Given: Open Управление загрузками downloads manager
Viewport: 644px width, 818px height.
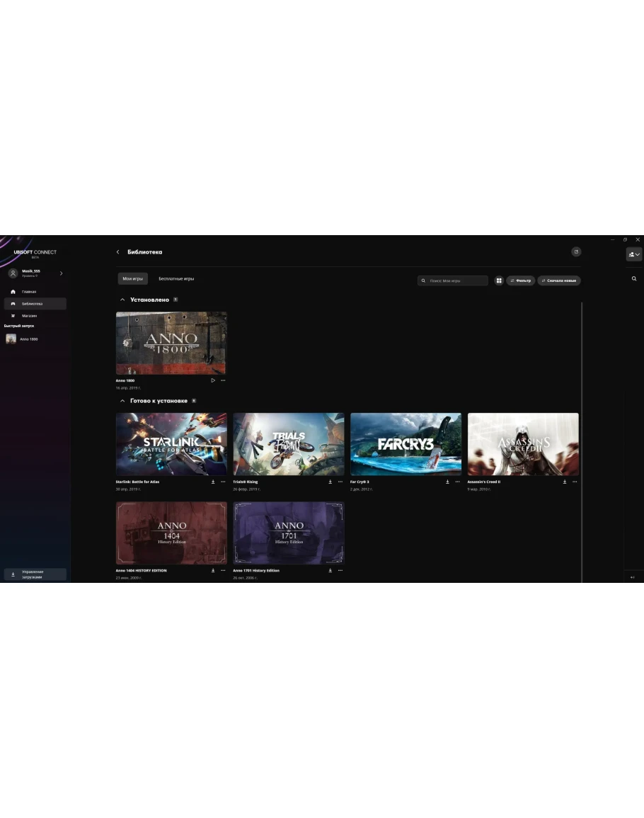Looking at the screenshot, I should pos(35,574).
